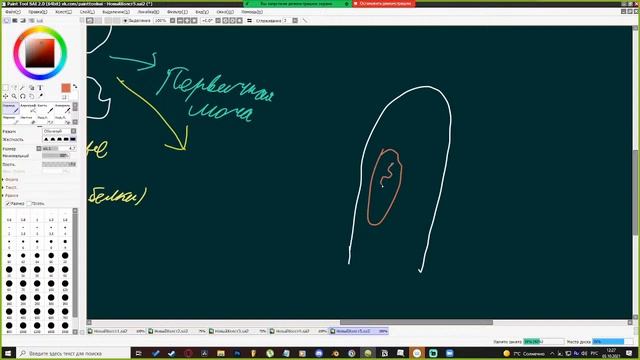
Task: Flip the canvas view horizontally
Action: 249,20
